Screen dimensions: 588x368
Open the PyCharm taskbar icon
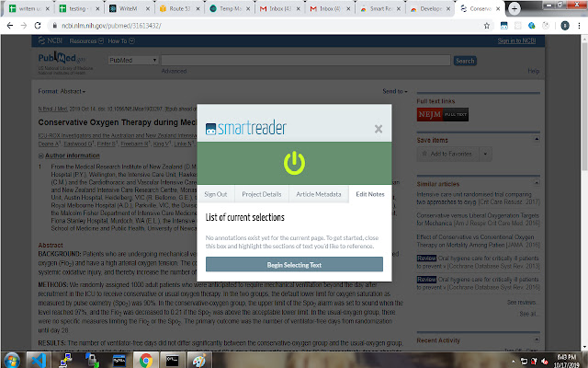pos(119,361)
